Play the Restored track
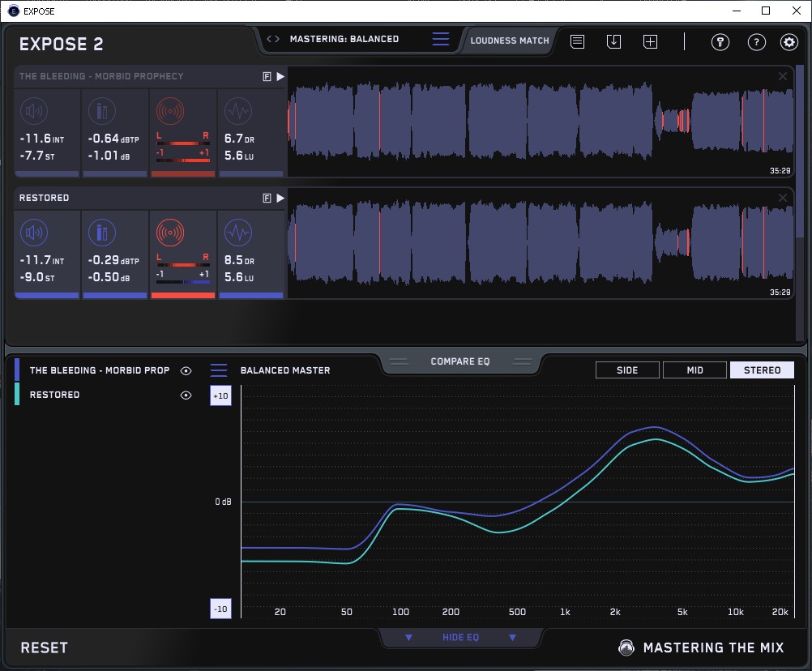This screenshot has width=812, height=671. (x=280, y=198)
